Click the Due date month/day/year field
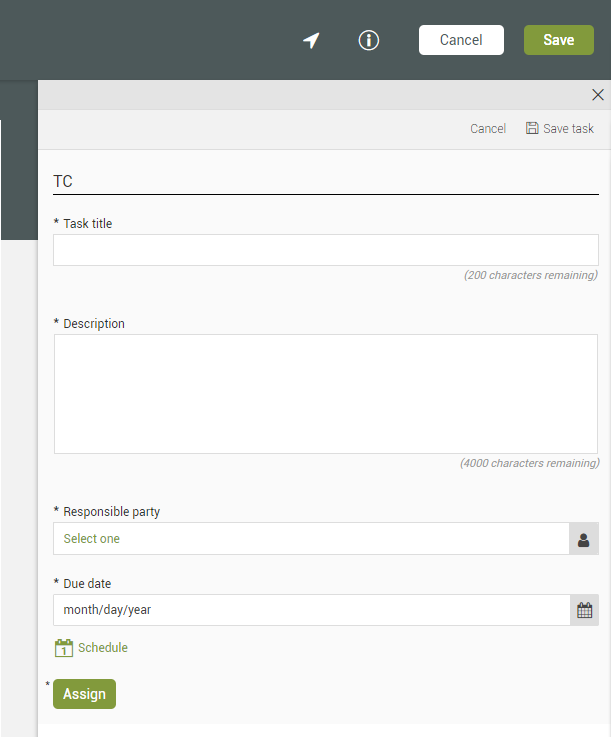 pos(311,610)
